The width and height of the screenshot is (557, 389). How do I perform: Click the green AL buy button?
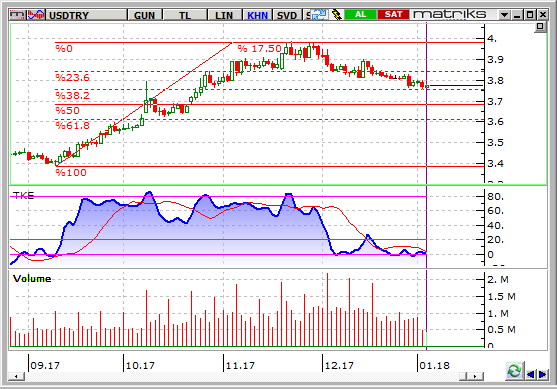tap(361, 15)
